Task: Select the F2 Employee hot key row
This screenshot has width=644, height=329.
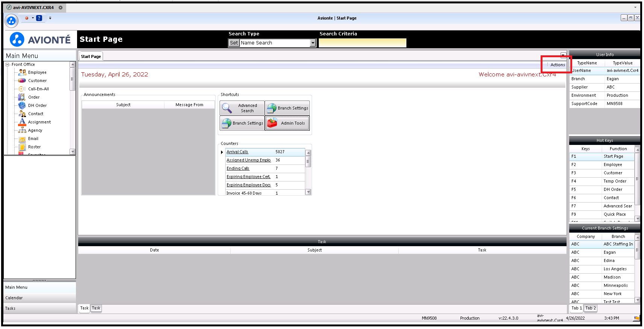Action: coord(602,165)
